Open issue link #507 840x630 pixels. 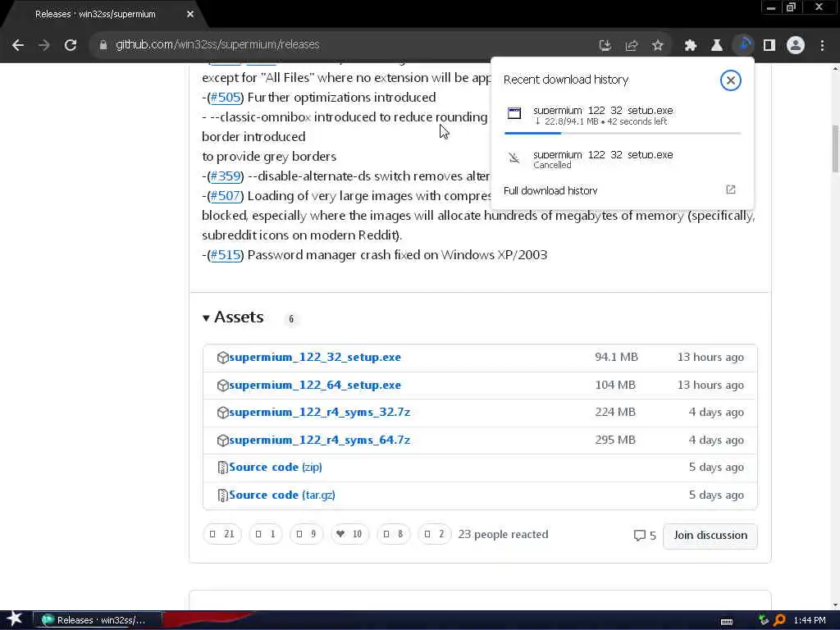pyautogui.click(x=226, y=196)
